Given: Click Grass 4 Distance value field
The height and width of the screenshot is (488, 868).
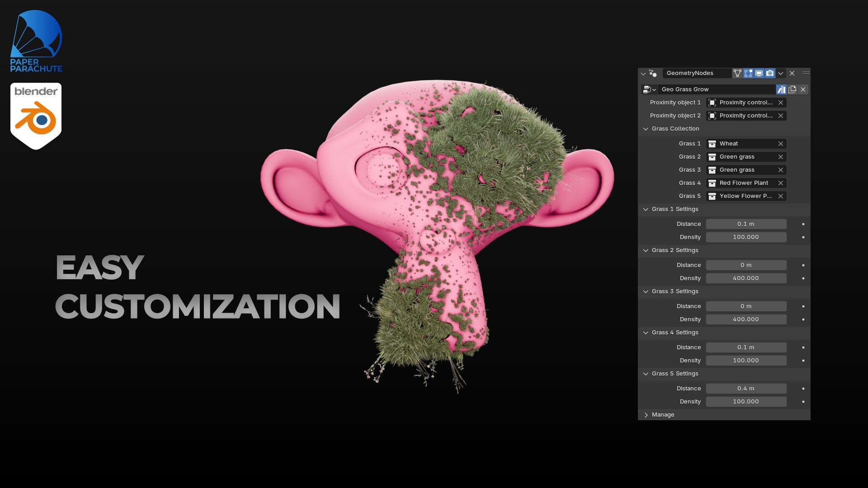Looking at the screenshot, I should (x=746, y=347).
